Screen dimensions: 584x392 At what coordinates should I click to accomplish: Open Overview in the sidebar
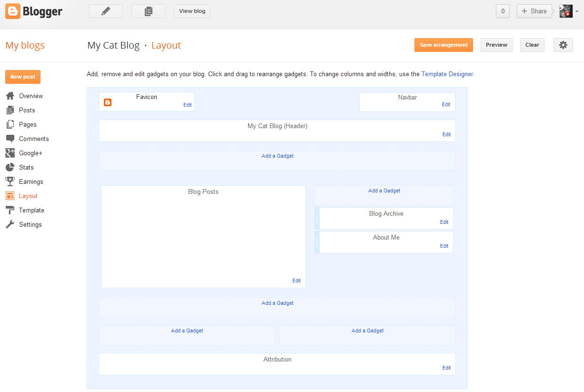point(31,96)
